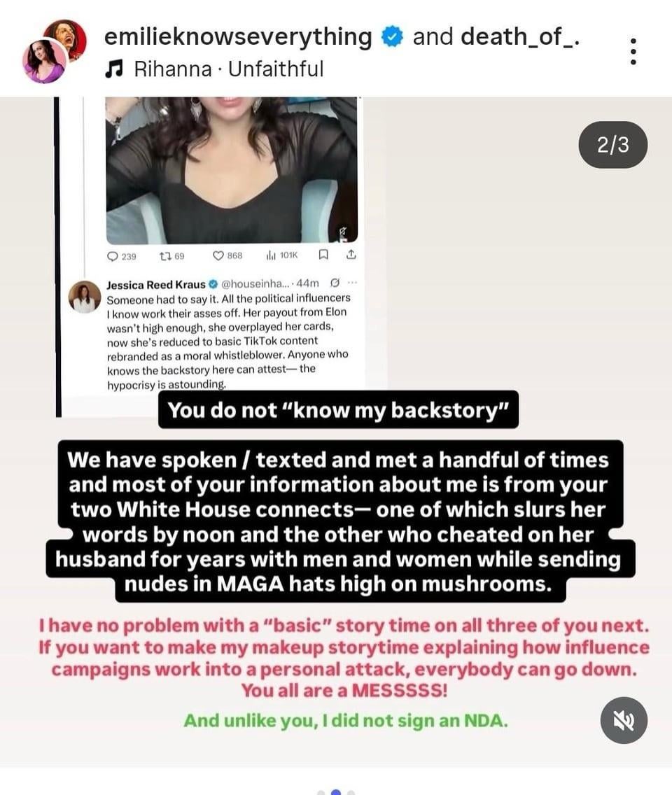The width and height of the screenshot is (672, 795).
Task: Tap the 2/3 slide counter badge
Action: point(612,145)
